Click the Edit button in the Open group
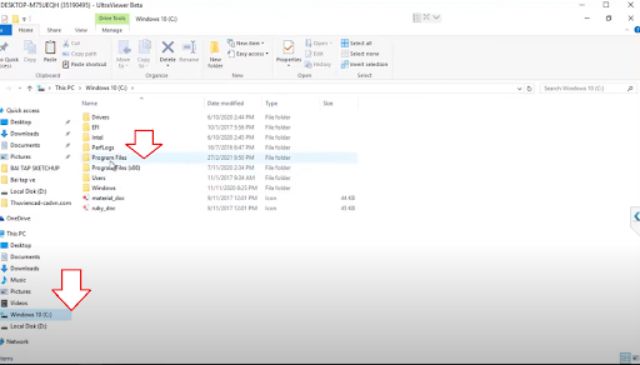The image size is (640, 365). click(314, 54)
